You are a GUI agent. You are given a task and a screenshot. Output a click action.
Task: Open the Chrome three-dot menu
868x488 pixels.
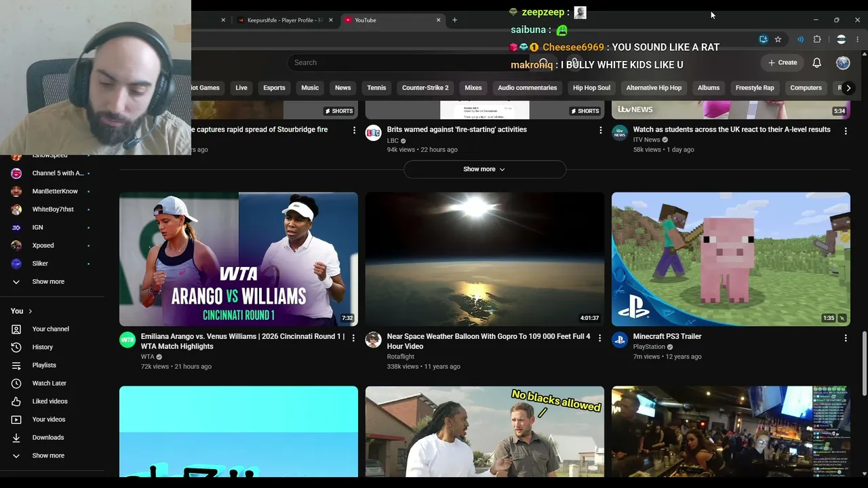(858, 39)
